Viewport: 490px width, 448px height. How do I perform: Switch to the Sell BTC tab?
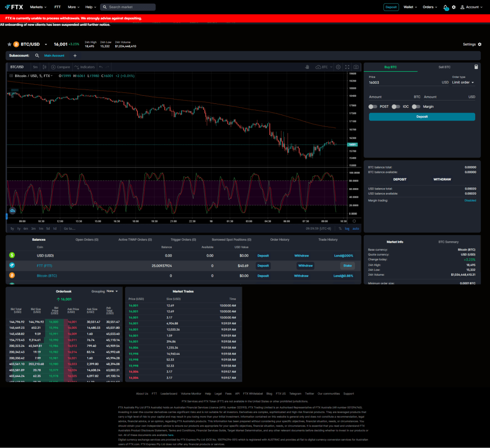tap(444, 67)
